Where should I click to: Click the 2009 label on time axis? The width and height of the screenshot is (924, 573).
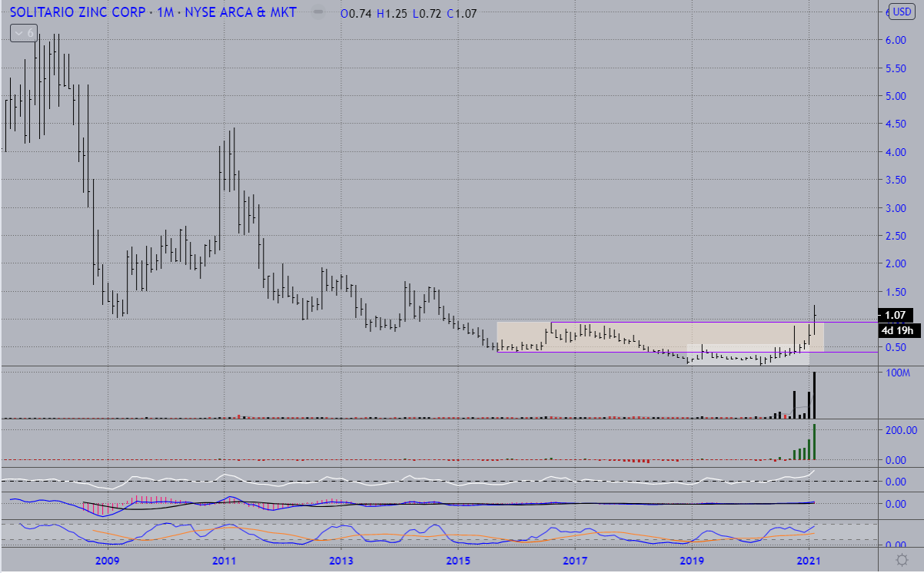coord(107,560)
